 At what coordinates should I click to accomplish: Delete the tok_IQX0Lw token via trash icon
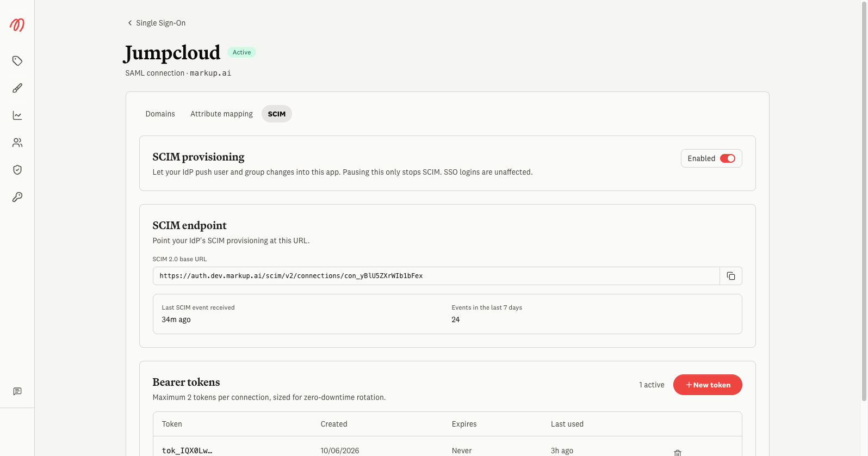678,453
